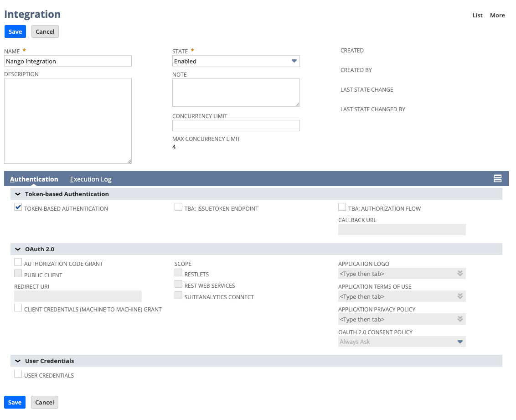Enable TBA: Issuetoken Endpoint checkbox
Image resolution: width=516 pixels, height=420 pixels.
pos(178,207)
